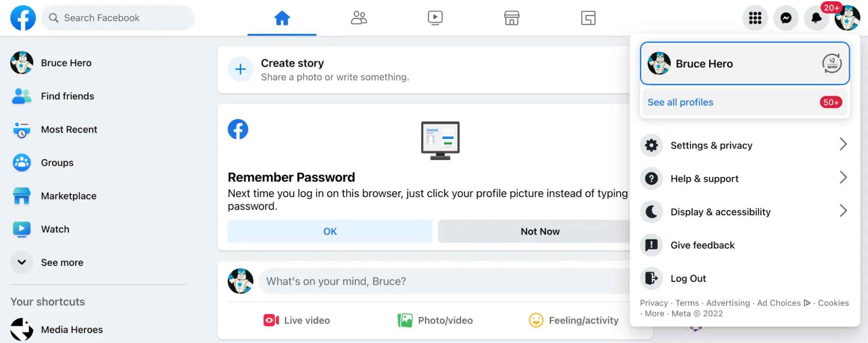
Task: Open Help & support menu item
Action: [745, 179]
